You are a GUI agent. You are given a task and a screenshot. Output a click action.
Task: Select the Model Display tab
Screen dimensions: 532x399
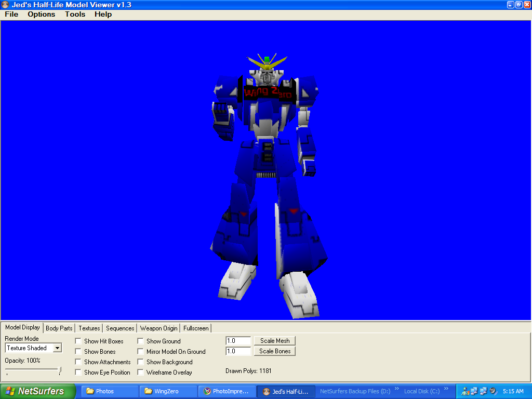click(22, 327)
